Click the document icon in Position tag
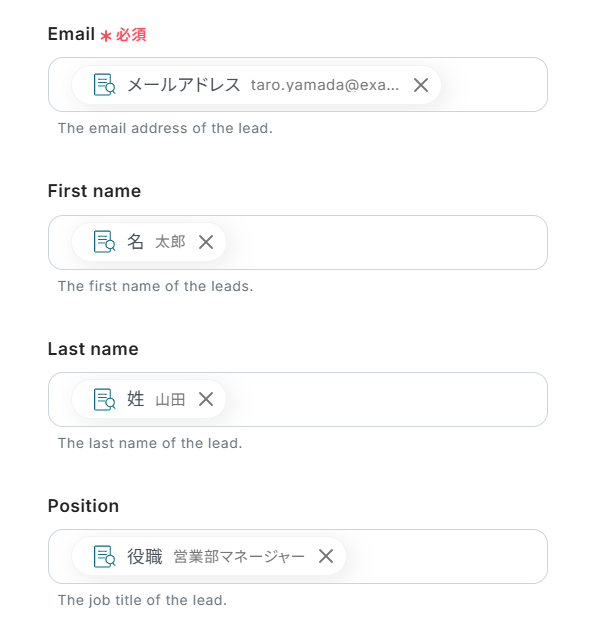The image size is (607, 629). tap(104, 556)
